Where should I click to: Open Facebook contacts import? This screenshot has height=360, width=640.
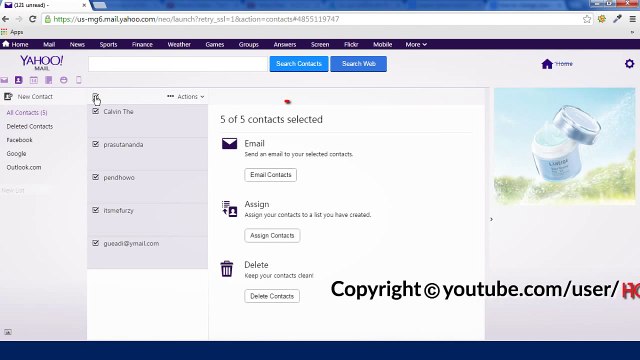[x=19, y=140]
